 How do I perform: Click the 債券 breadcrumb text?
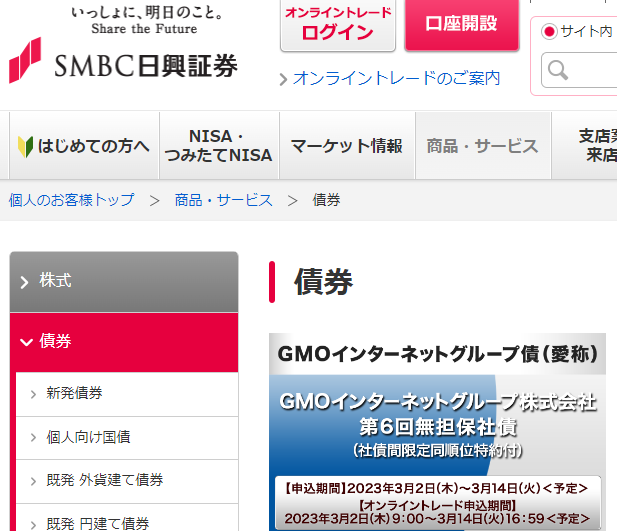326,200
